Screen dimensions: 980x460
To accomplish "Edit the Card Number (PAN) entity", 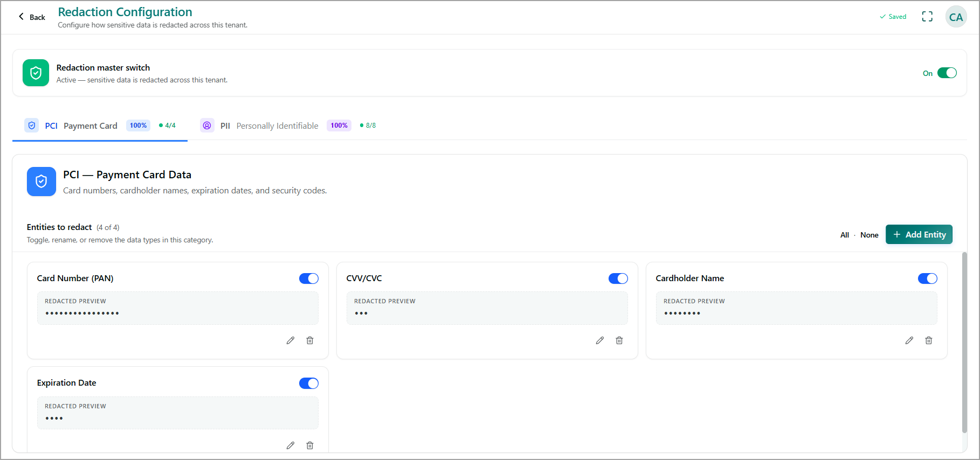I will pyautogui.click(x=291, y=340).
